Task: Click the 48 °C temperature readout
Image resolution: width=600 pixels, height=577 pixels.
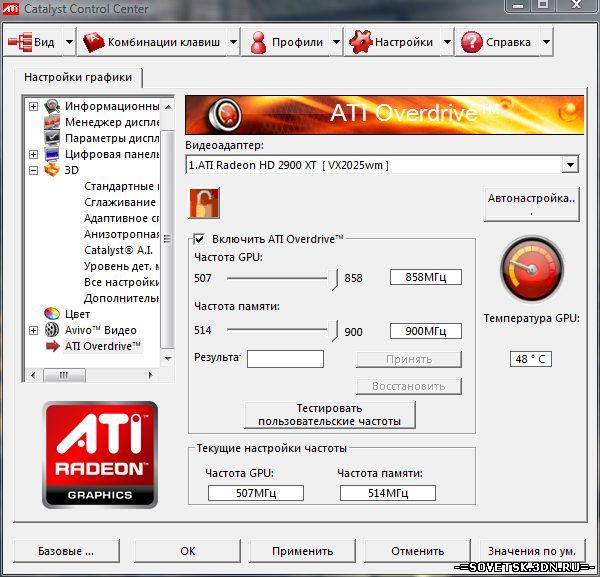Action: [x=530, y=359]
